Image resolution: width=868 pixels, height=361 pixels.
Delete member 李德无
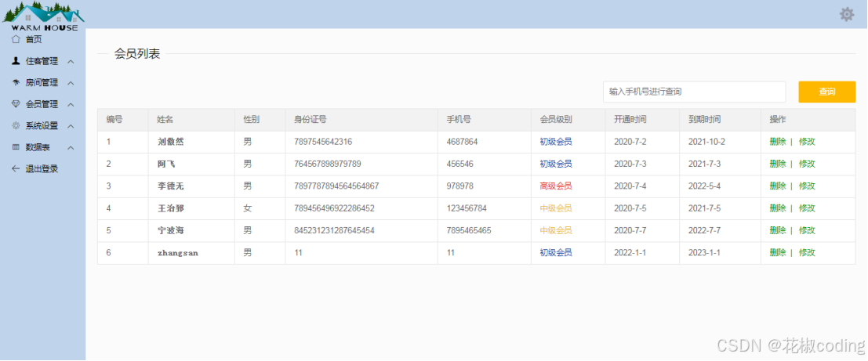(777, 186)
